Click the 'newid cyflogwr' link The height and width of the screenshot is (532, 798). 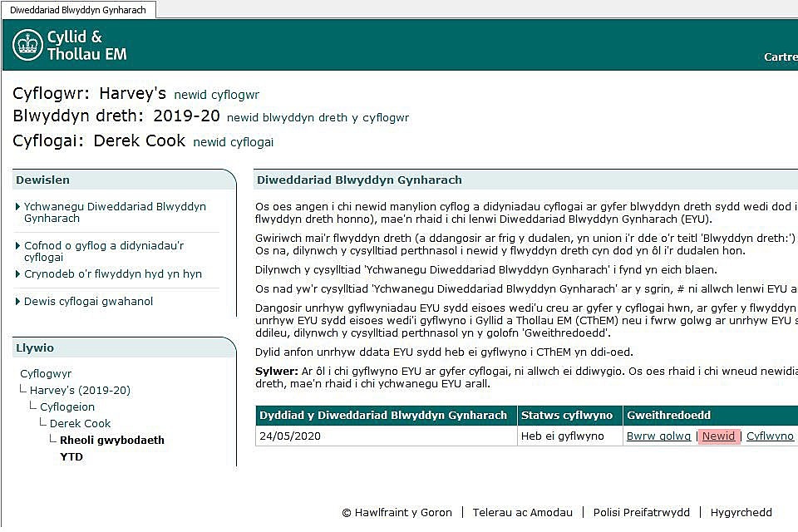[216, 95]
